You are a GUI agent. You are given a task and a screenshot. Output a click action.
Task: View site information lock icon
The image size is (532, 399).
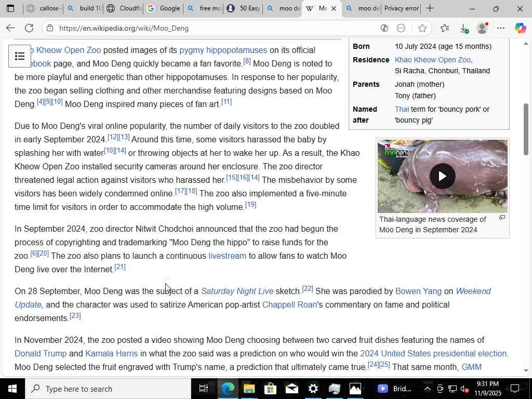tap(50, 28)
